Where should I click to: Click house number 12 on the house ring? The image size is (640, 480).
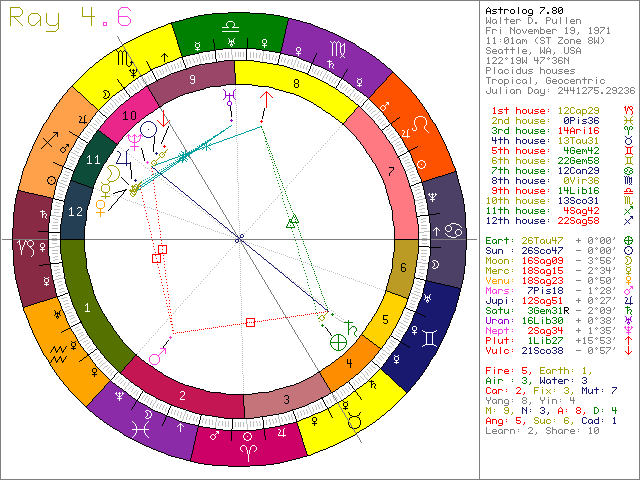pyautogui.click(x=76, y=211)
